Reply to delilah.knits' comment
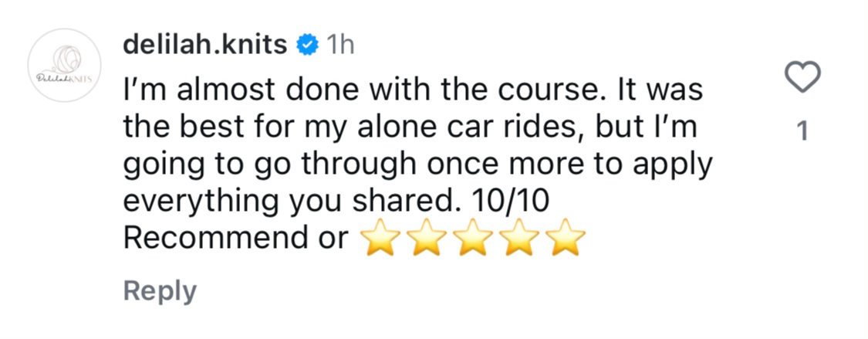Viewport: 868px width, 339px height. coord(160,291)
